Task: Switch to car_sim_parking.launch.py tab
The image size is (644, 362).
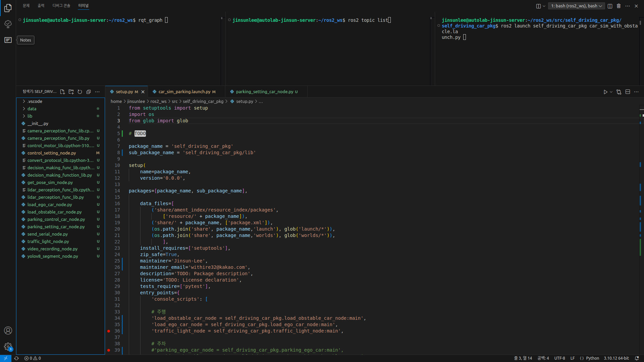Action: (x=184, y=92)
